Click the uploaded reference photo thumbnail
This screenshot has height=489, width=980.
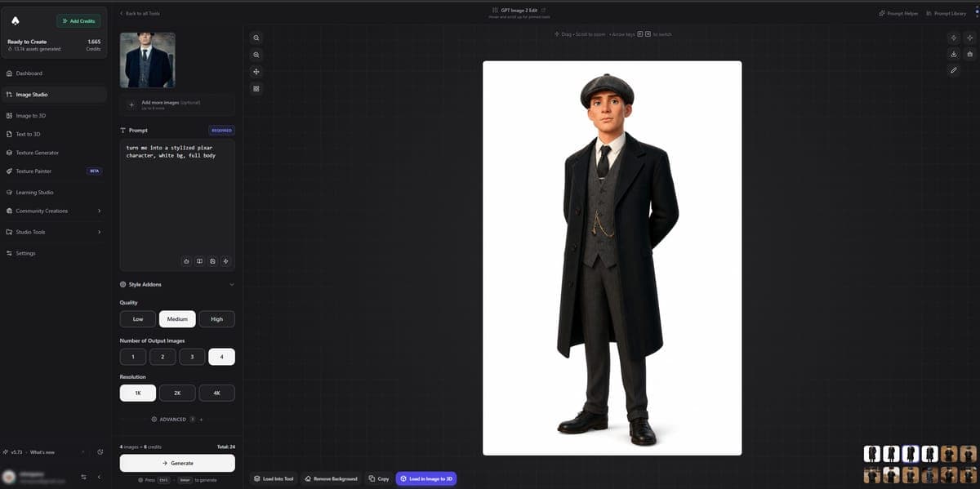pyautogui.click(x=148, y=60)
